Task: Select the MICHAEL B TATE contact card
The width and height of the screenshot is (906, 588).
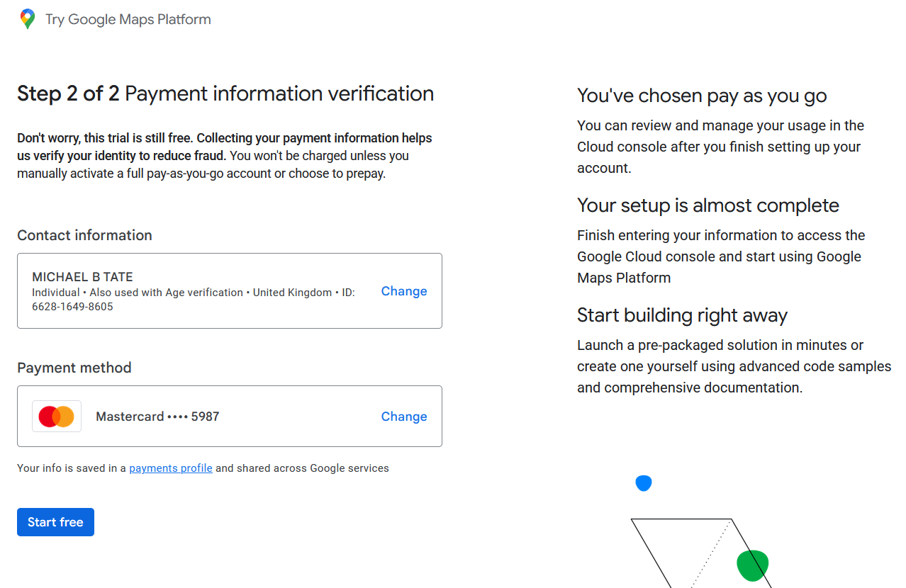Action: [x=230, y=290]
